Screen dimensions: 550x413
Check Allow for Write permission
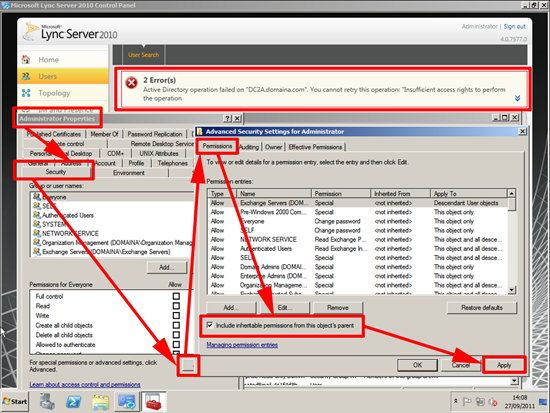pos(176,315)
